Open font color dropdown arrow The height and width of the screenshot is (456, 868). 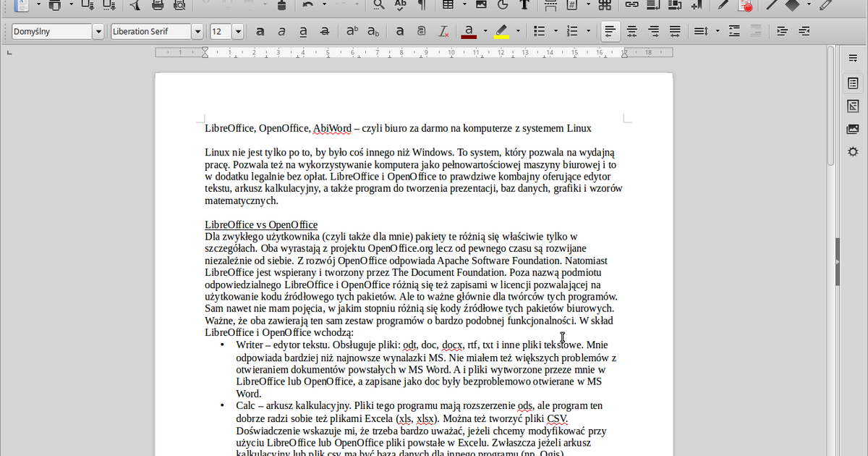point(485,32)
